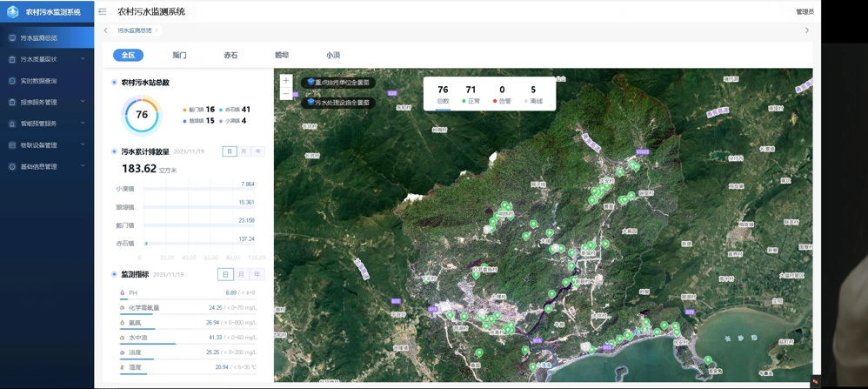Switch 污水累计排放量 to 年 view
Image resolution: width=868 pixels, height=389 pixels.
coord(258,151)
